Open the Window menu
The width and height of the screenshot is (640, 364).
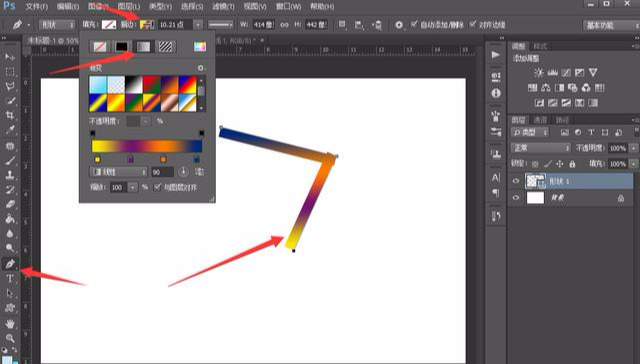tap(289, 7)
